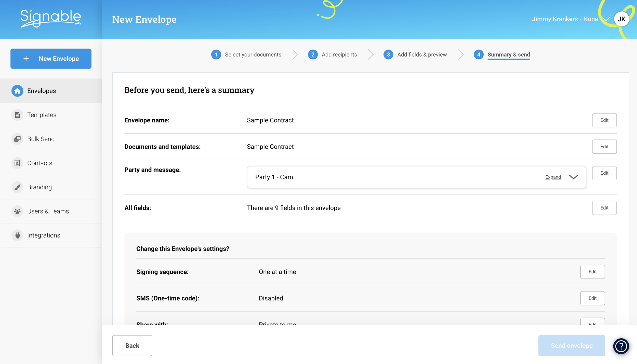Open Templates via its document icon

(x=17, y=115)
